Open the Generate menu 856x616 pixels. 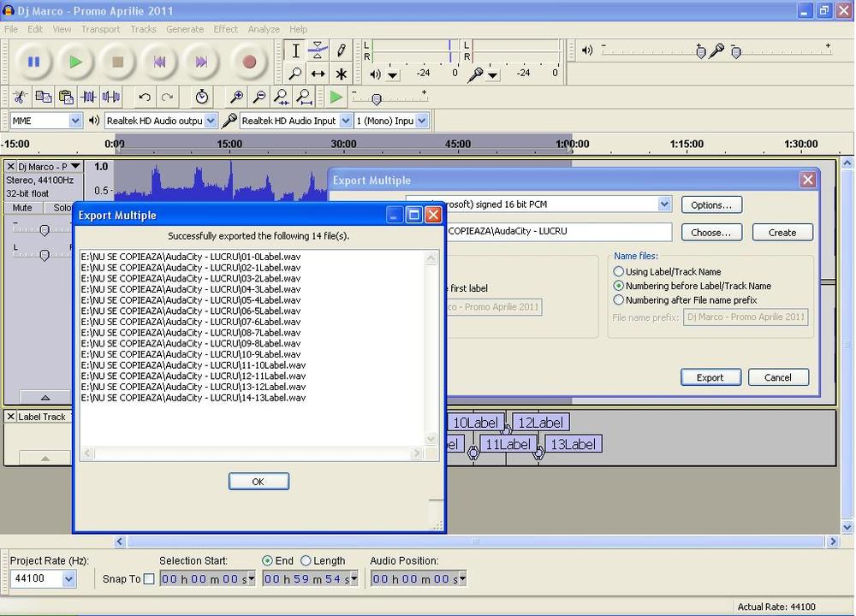[x=185, y=29]
